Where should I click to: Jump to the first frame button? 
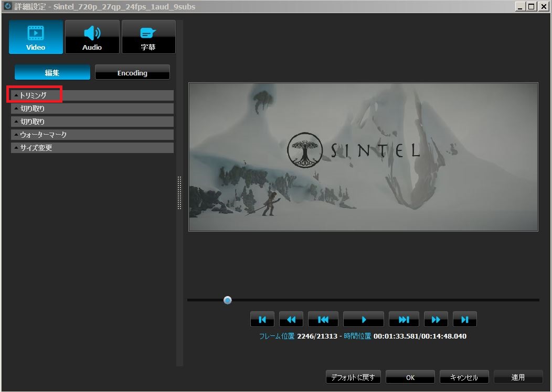262,319
